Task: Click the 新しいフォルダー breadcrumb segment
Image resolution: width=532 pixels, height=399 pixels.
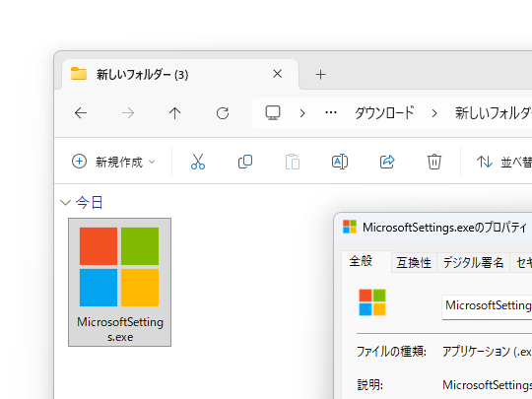Action: [494, 113]
